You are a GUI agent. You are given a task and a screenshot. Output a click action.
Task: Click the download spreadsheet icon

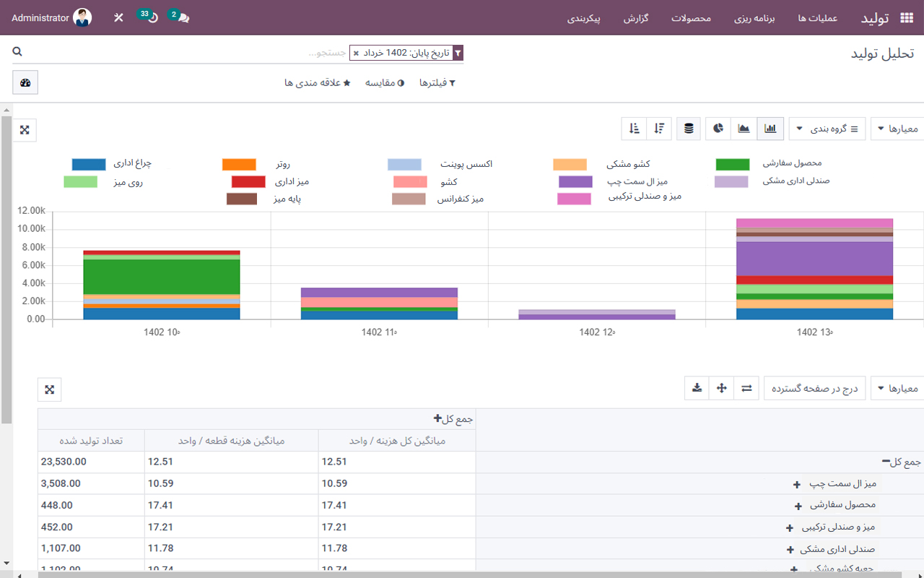[x=697, y=388]
